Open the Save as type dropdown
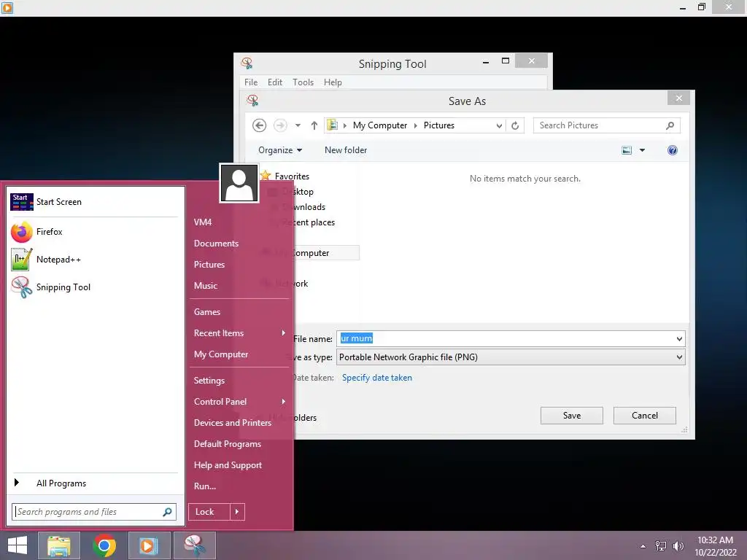747x560 pixels. coord(679,357)
